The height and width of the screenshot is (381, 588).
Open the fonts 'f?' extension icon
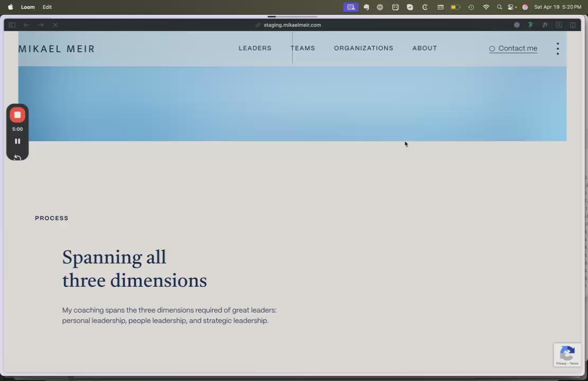545,25
